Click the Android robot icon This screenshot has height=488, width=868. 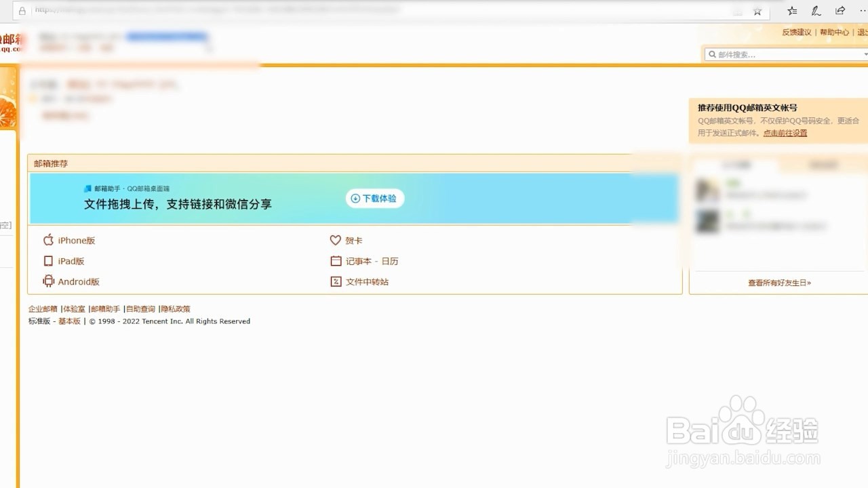(x=48, y=281)
